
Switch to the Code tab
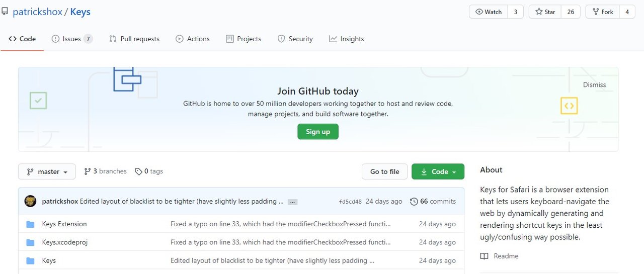22,39
